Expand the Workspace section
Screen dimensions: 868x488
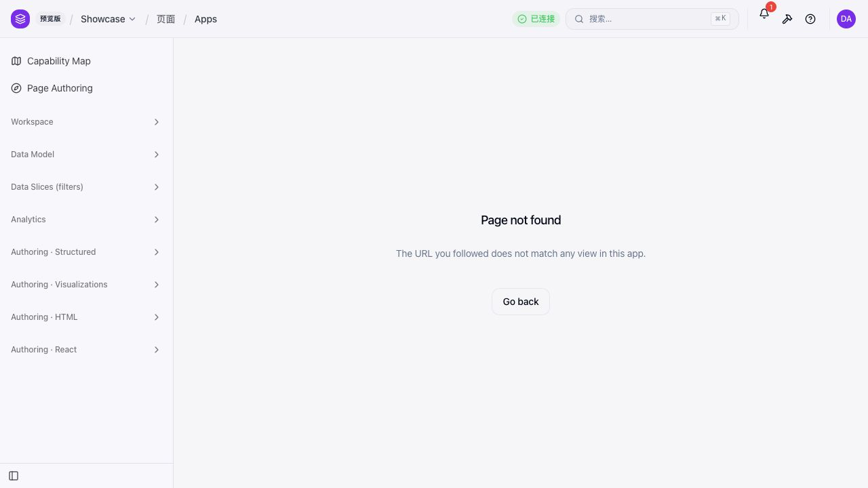tap(87, 122)
